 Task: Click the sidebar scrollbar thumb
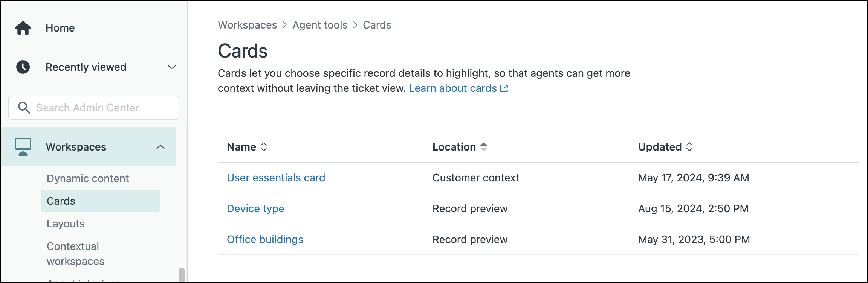tap(182, 275)
